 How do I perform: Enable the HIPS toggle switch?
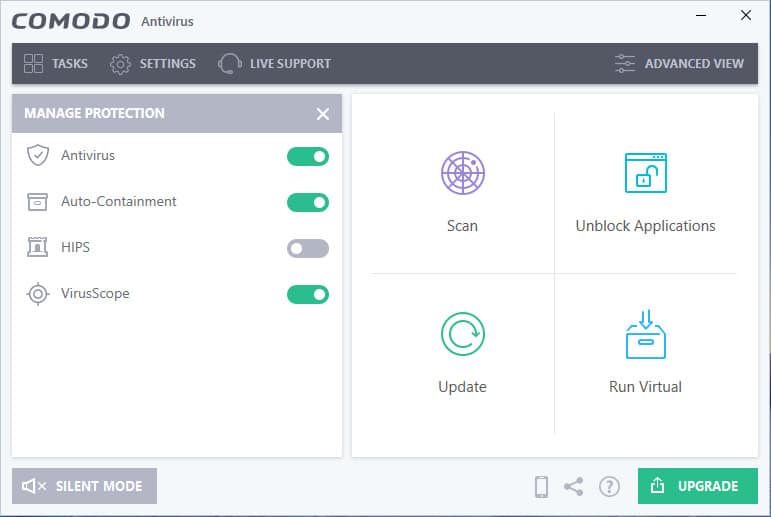pyautogui.click(x=308, y=248)
